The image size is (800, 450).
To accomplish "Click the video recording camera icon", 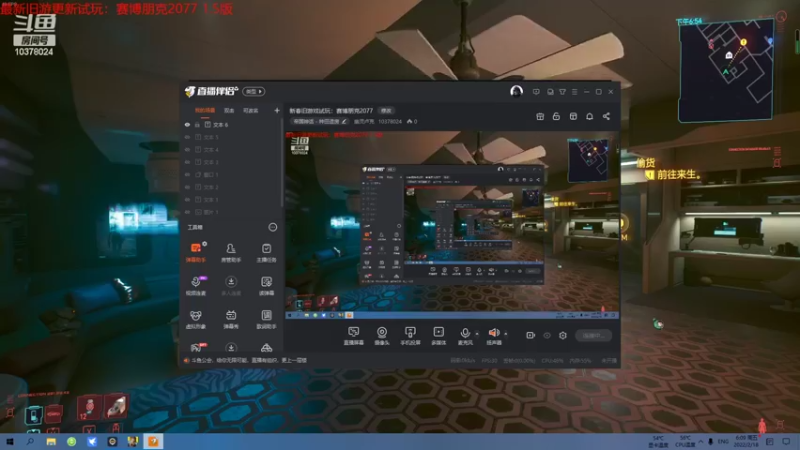I will [531, 335].
